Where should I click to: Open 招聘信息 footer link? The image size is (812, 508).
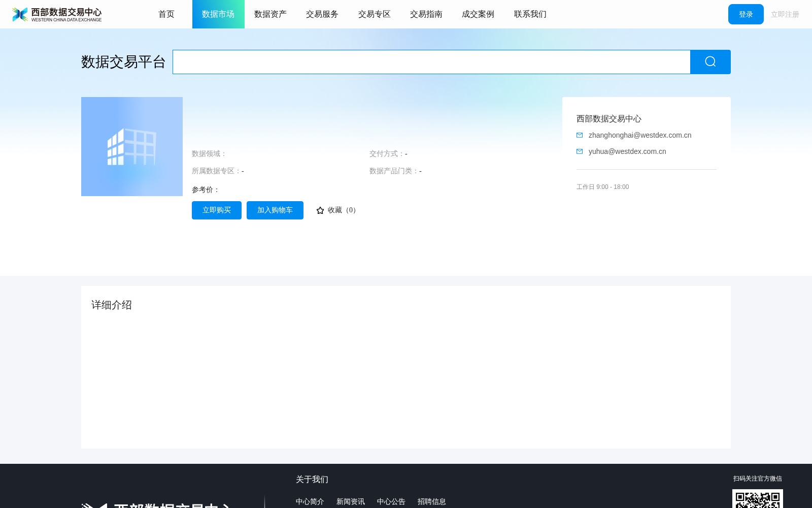tap(432, 501)
